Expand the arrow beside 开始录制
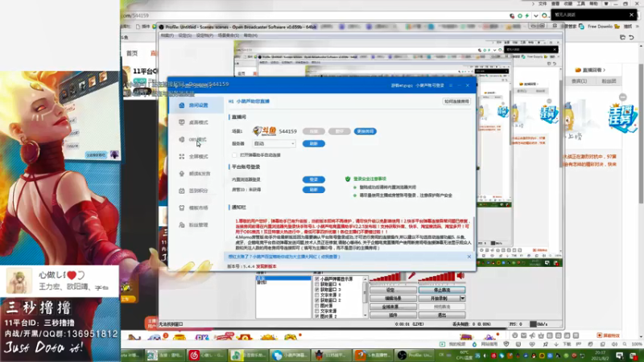 [x=462, y=298]
